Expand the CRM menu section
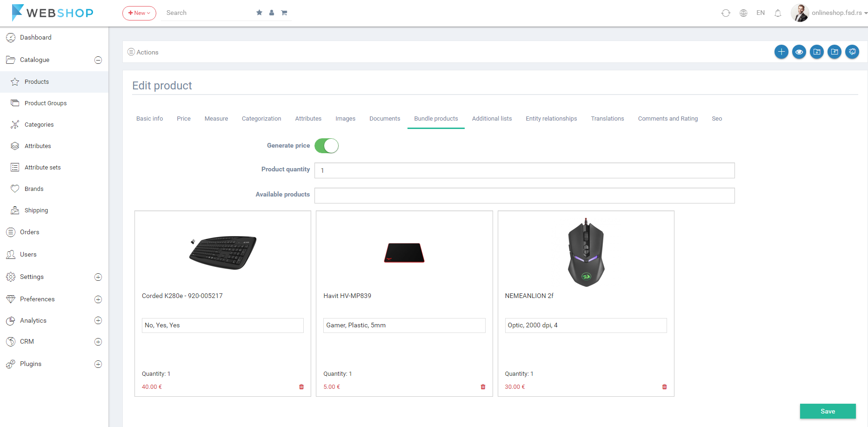Screen dimensions: 868x427 [98, 342]
